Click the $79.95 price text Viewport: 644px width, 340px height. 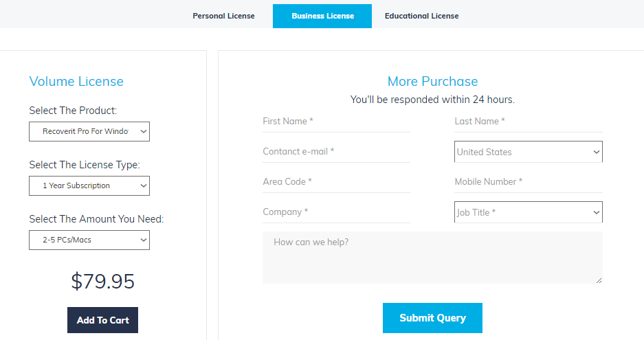pyautogui.click(x=102, y=281)
